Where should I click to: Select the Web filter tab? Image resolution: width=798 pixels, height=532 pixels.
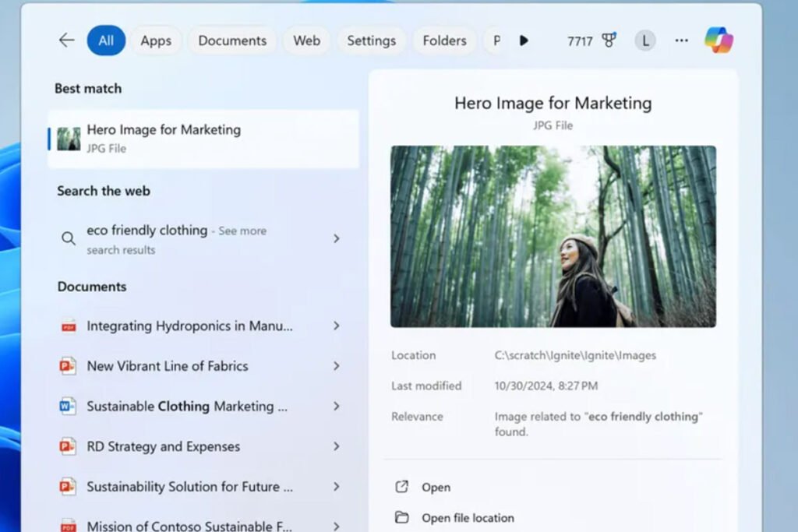click(306, 40)
